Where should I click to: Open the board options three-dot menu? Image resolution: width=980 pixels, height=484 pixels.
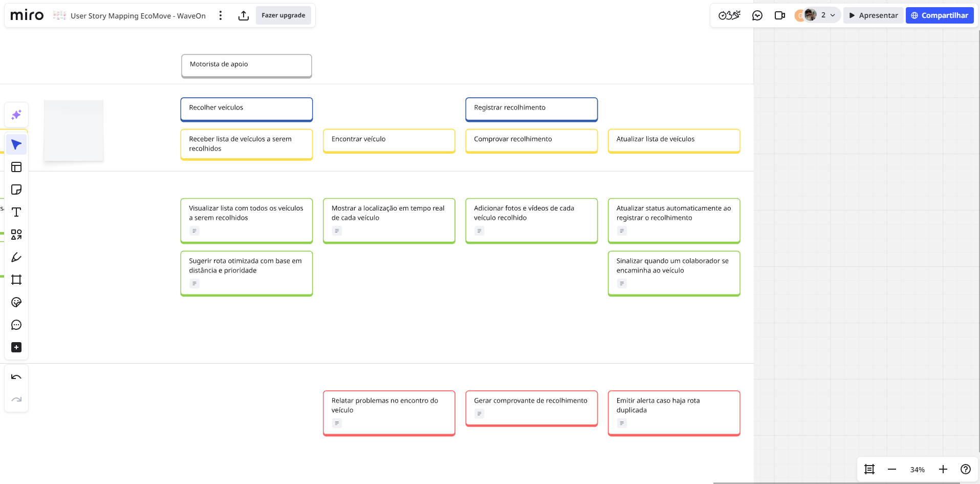click(x=221, y=16)
